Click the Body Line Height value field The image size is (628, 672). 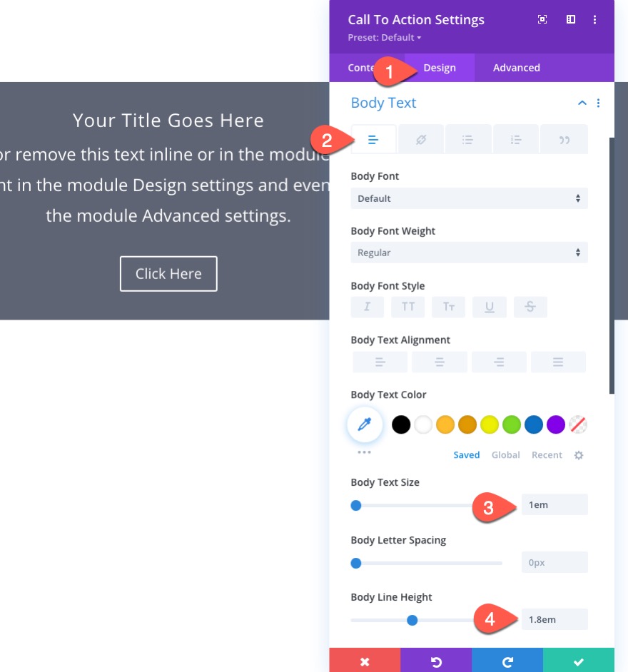pos(554,619)
